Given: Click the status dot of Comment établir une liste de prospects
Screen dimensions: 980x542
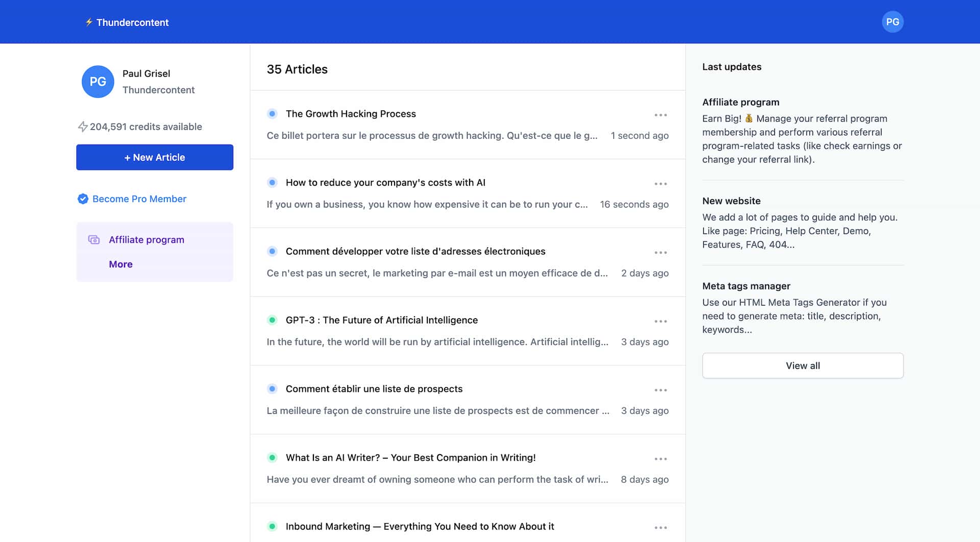Looking at the screenshot, I should 272,389.
